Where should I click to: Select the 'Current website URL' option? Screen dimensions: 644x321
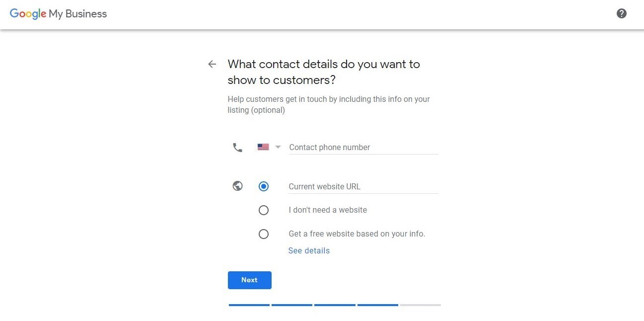263,186
